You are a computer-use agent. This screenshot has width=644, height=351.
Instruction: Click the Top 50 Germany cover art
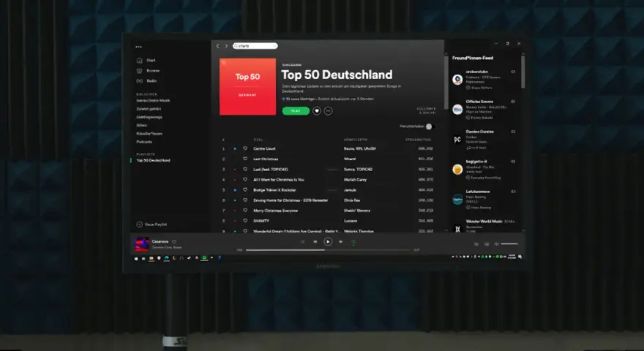(247, 86)
